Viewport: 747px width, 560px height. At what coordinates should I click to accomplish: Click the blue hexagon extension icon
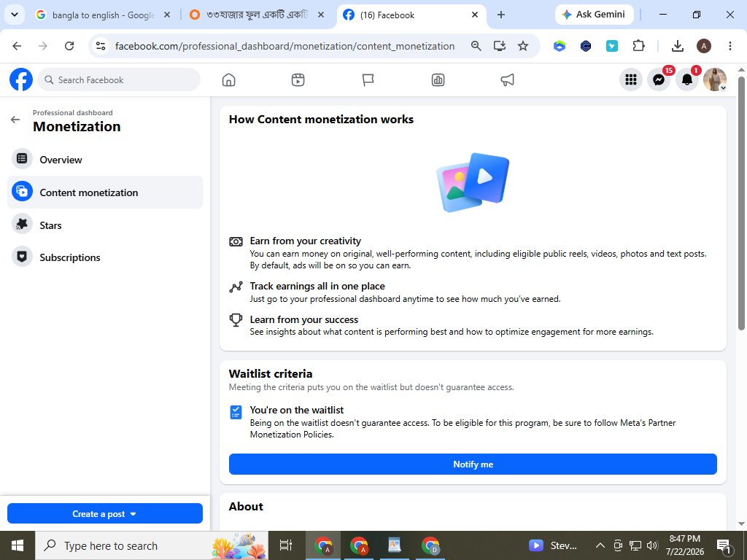pos(560,46)
